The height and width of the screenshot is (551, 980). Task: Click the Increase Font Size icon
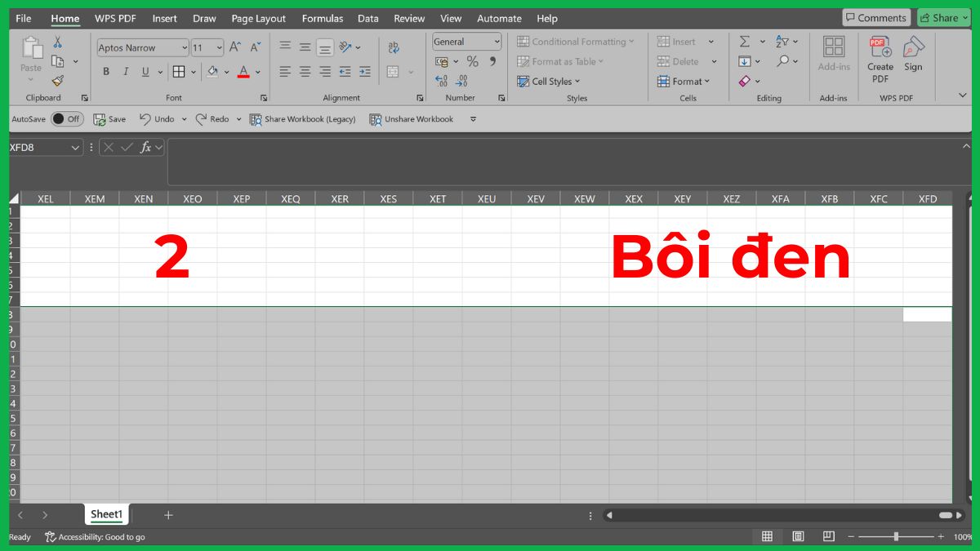pyautogui.click(x=234, y=47)
